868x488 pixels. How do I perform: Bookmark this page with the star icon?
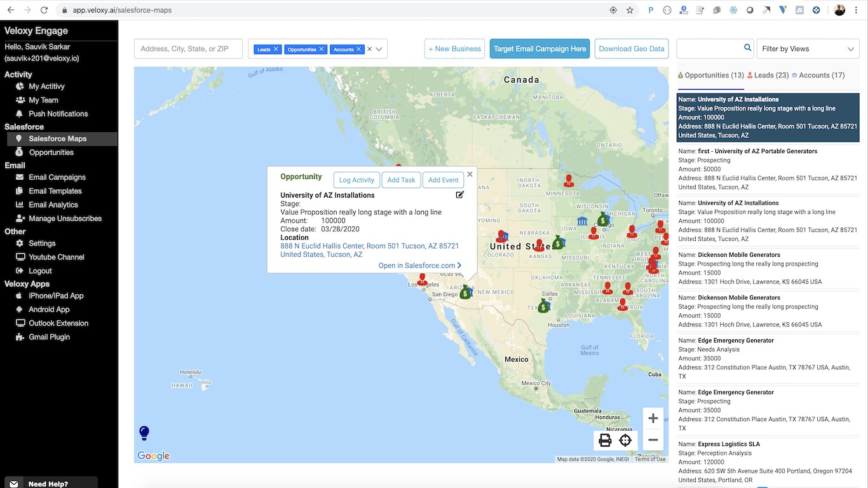[x=630, y=10]
